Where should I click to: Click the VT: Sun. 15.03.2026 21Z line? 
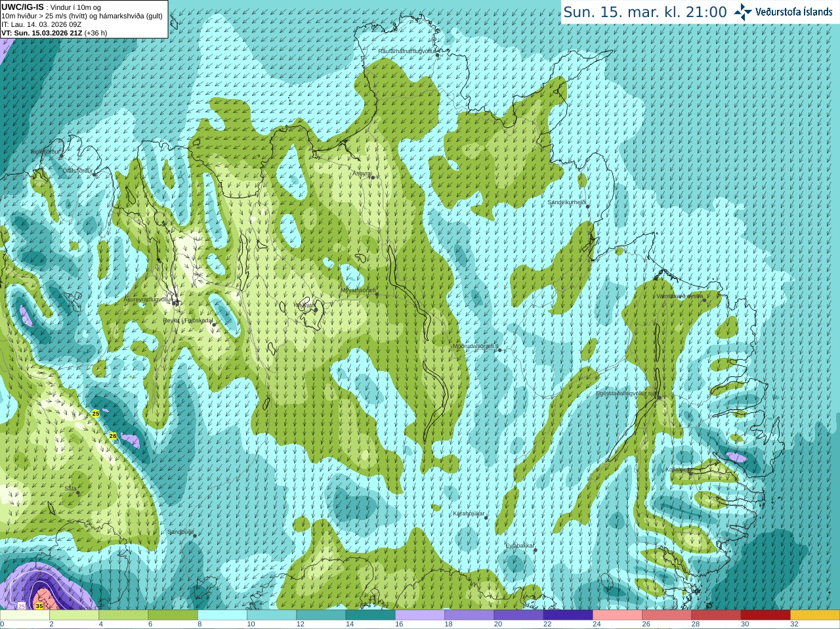(54, 33)
